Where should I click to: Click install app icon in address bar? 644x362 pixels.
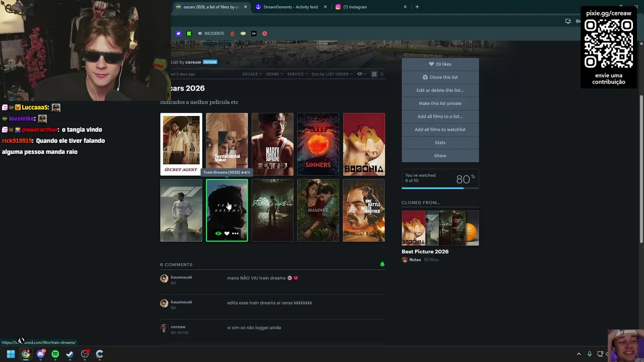pos(568,21)
